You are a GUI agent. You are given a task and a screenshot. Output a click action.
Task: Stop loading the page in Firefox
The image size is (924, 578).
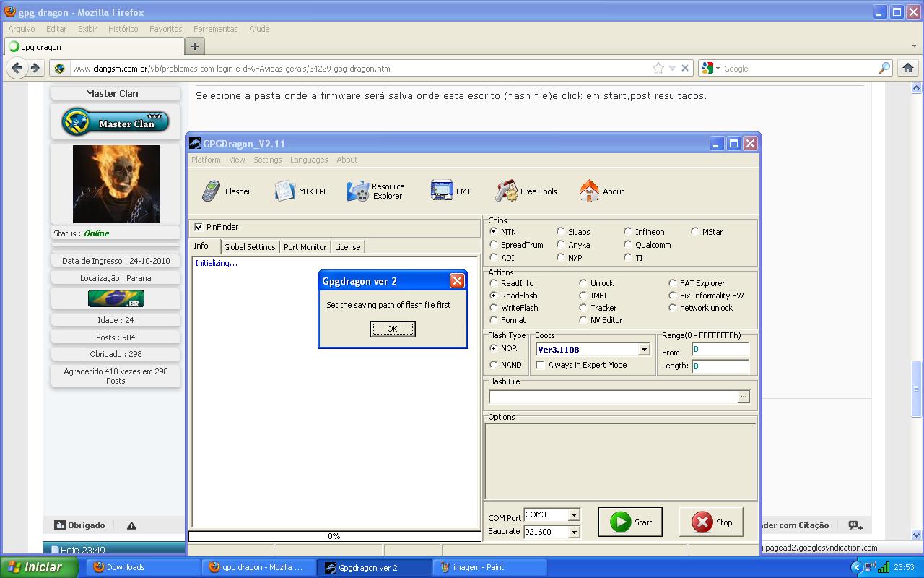click(685, 68)
